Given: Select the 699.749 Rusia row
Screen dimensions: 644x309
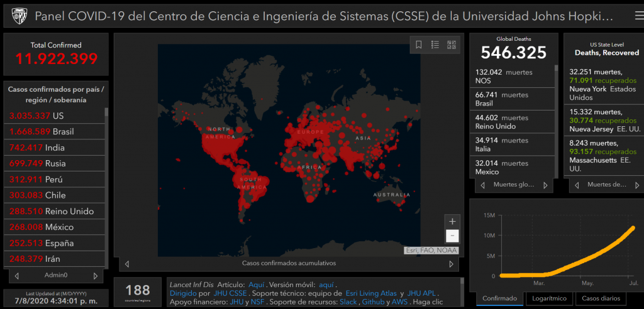Looking at the screenshot, I should [x=54, y=163].
